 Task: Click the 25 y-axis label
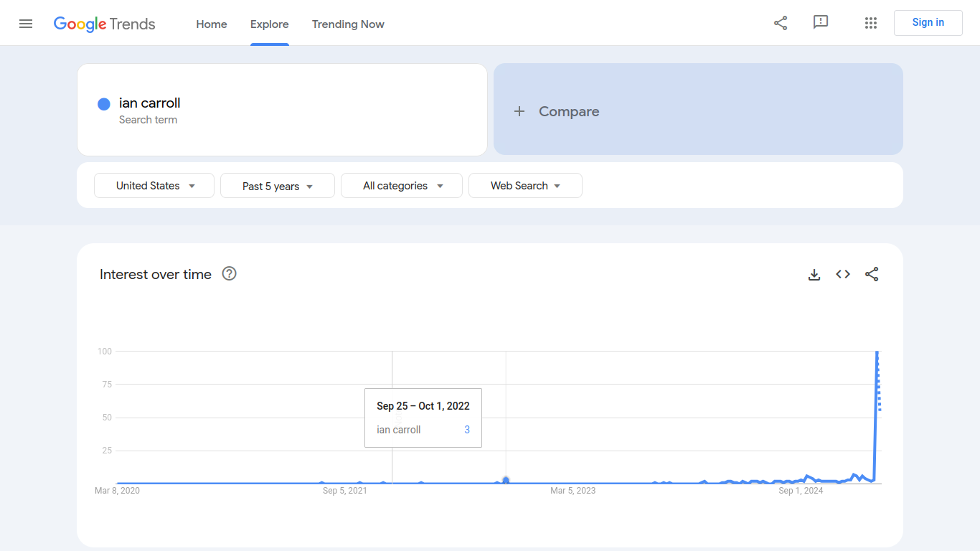pyautogui.click(x=108, y=451)
